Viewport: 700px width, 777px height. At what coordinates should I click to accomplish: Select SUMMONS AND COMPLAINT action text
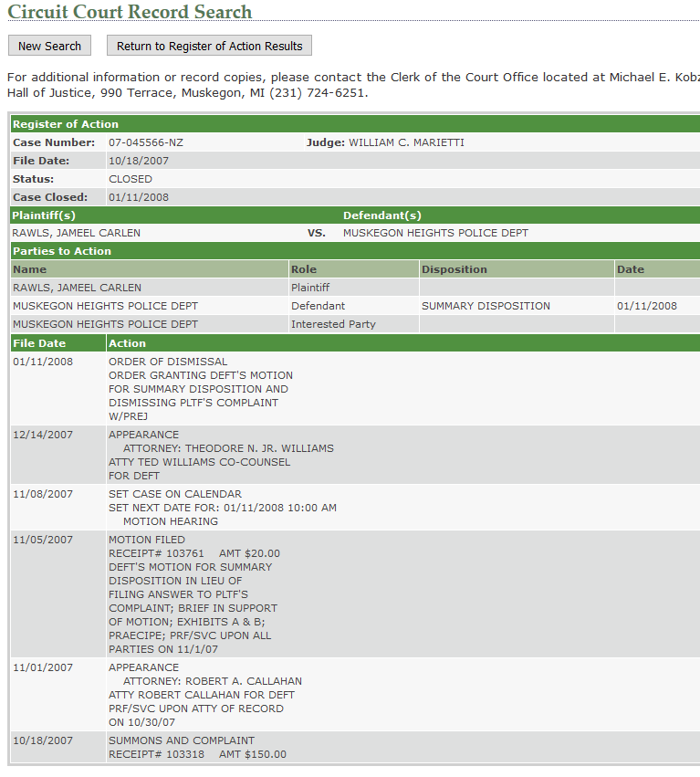182,740
